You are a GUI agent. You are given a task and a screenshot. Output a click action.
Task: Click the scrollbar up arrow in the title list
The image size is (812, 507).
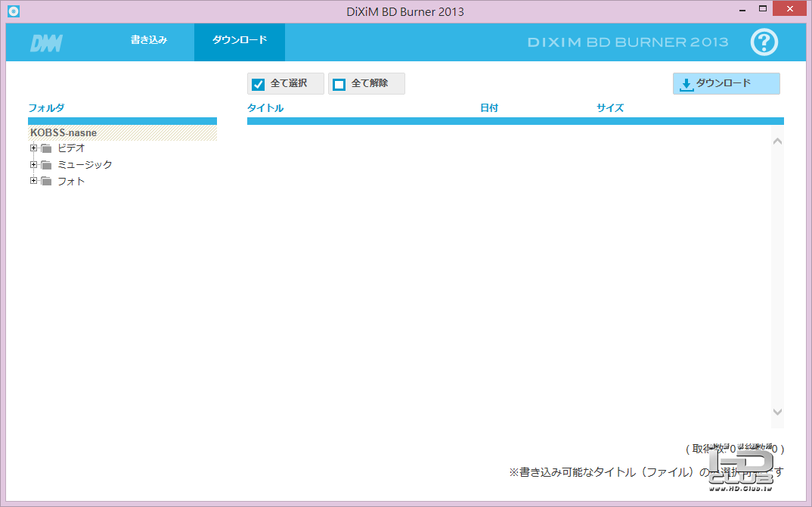(777, 141)
